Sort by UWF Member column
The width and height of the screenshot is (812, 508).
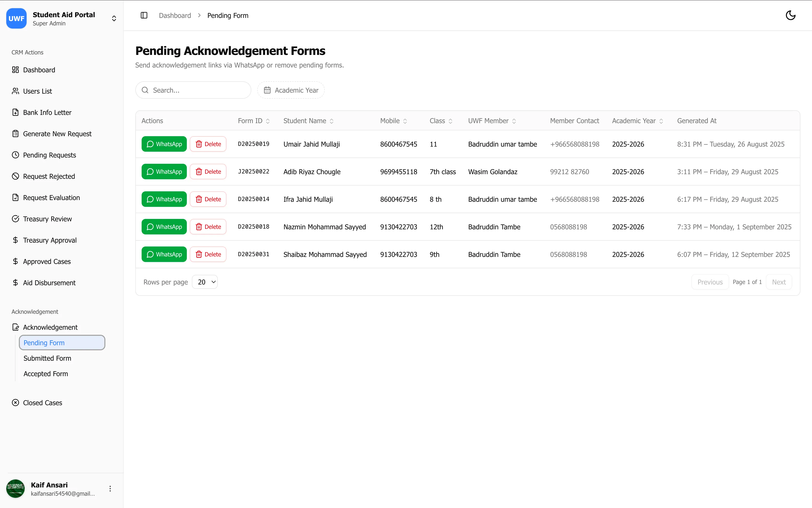pos(492,121)
